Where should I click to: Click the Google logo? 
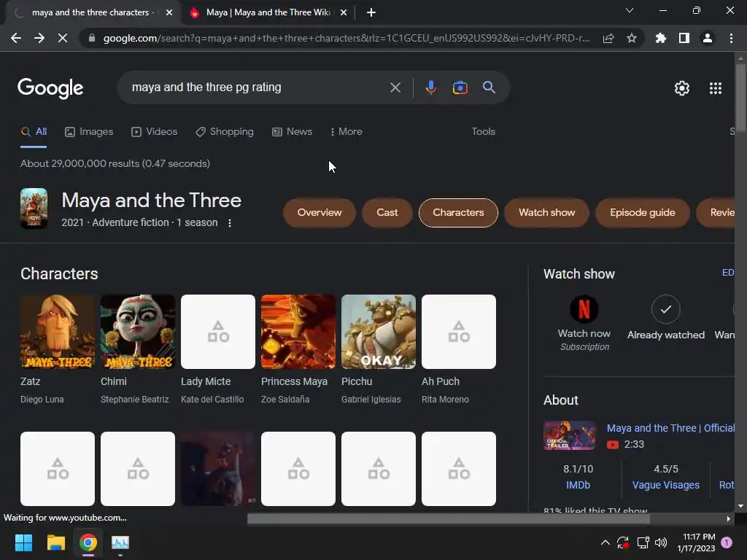[50, 87]
